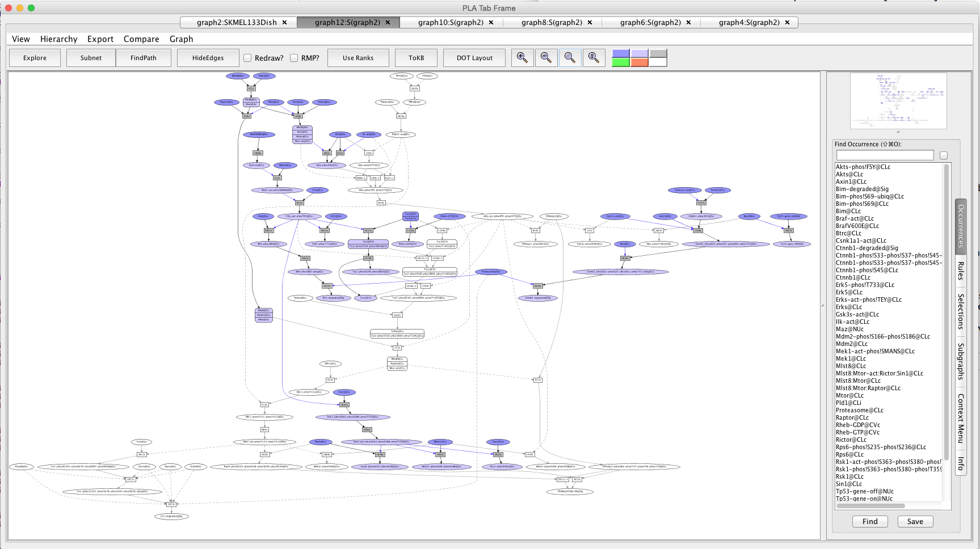Viewport: 980px width, 549px height.
Task: Open the Compare menu
Action: point(141,39)
